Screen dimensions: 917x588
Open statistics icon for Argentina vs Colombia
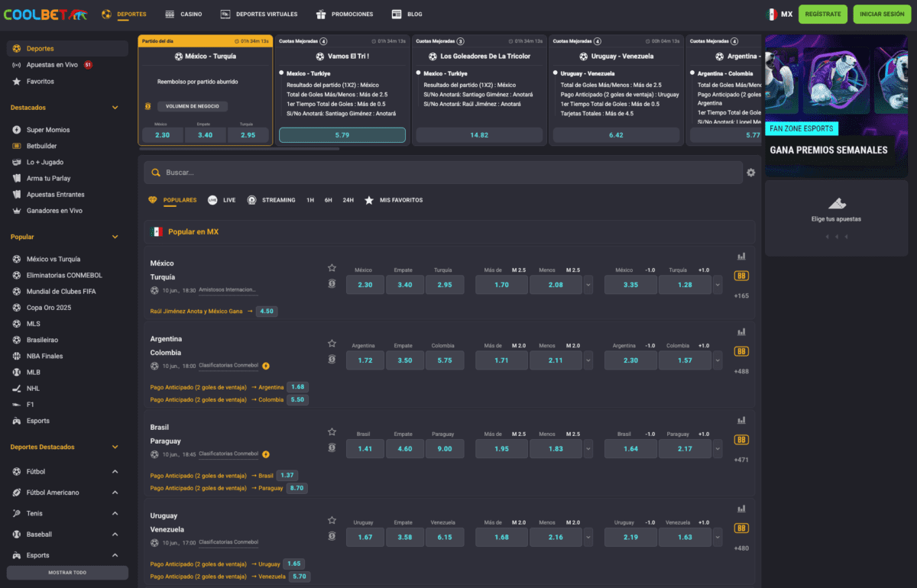click(741, 332)
